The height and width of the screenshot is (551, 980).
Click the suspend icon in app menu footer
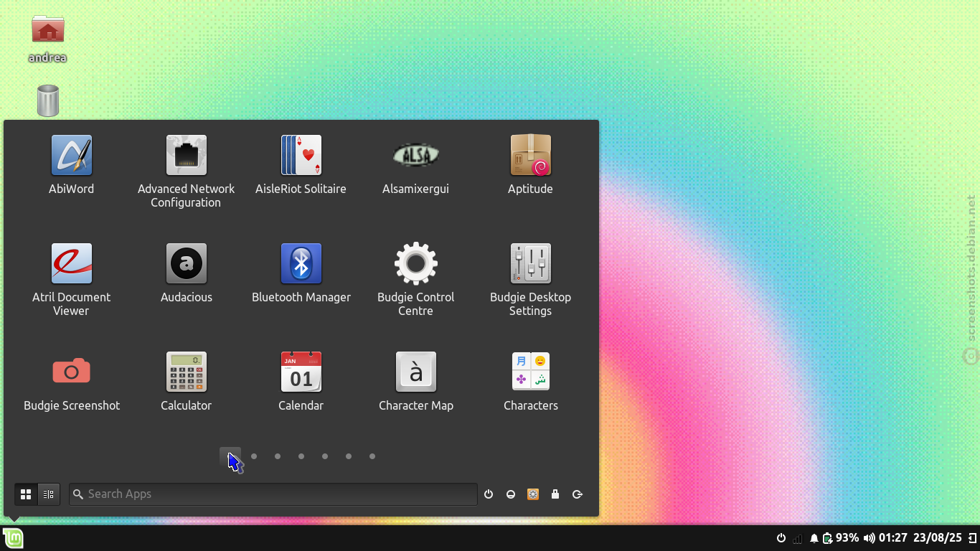pyautogui.click(x=511, y=494)
